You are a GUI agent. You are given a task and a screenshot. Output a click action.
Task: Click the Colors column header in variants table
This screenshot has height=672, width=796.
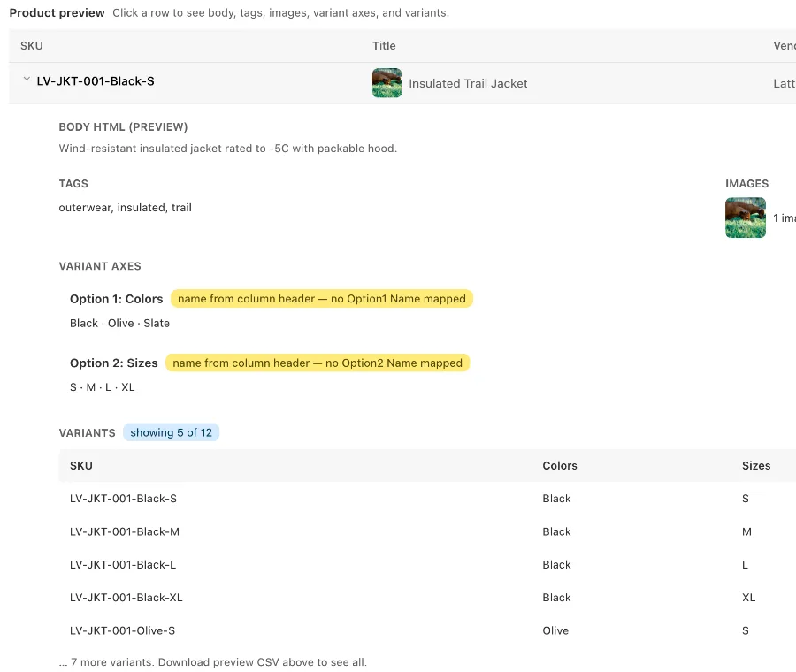pyautogui.click(x=560, y=465)
